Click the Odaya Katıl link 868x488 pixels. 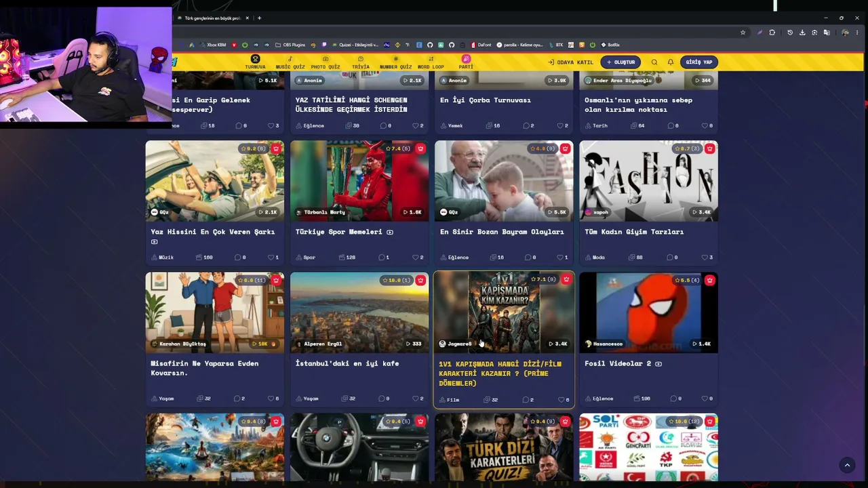(x=570, y=62)
